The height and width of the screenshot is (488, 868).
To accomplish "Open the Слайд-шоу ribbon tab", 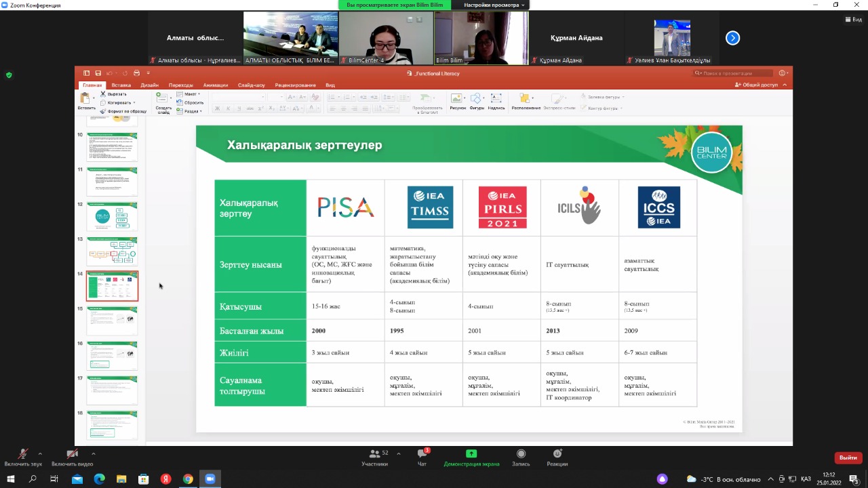I will pos(252,85).
